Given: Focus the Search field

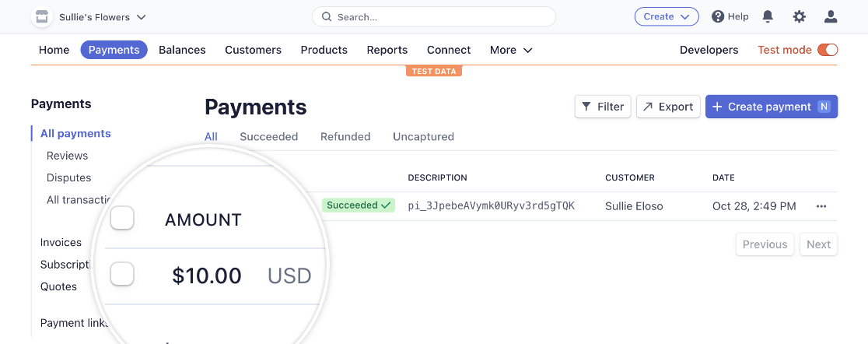Looking at the screenshot, I should [433, 16].
